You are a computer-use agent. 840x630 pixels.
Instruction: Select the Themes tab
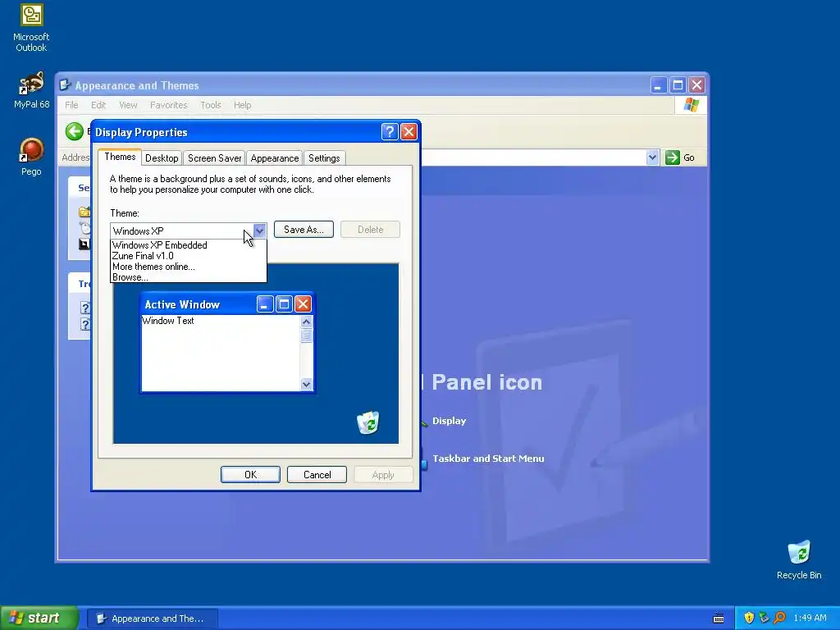click(120, 157)
